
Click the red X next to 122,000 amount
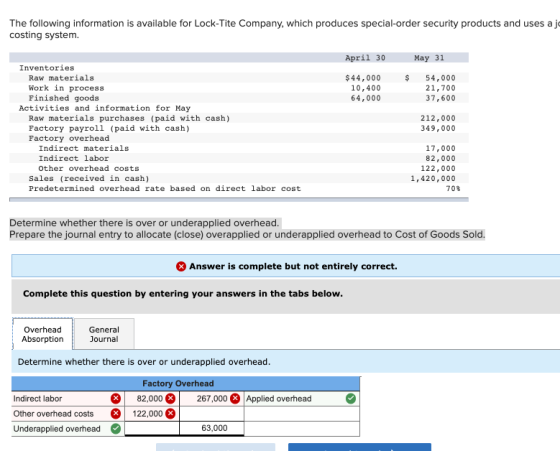click(x=171, y=414)
